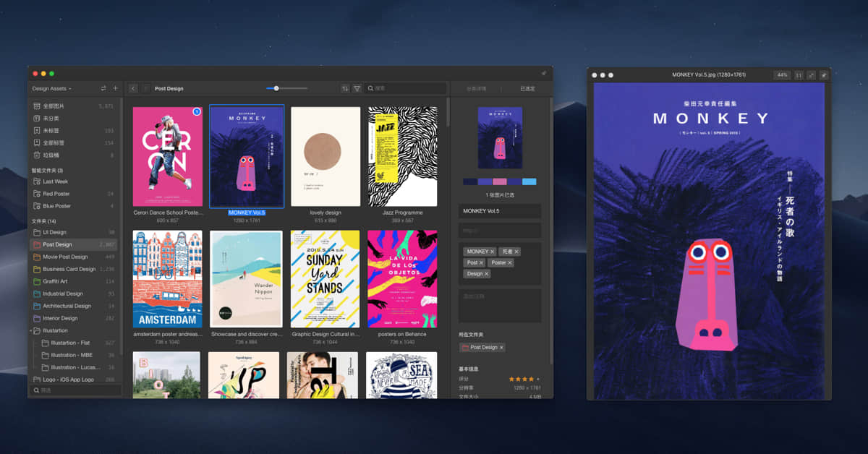
Task: Click the notes text area in inspector
Action: pyautogui.click(x=500, y=306)
